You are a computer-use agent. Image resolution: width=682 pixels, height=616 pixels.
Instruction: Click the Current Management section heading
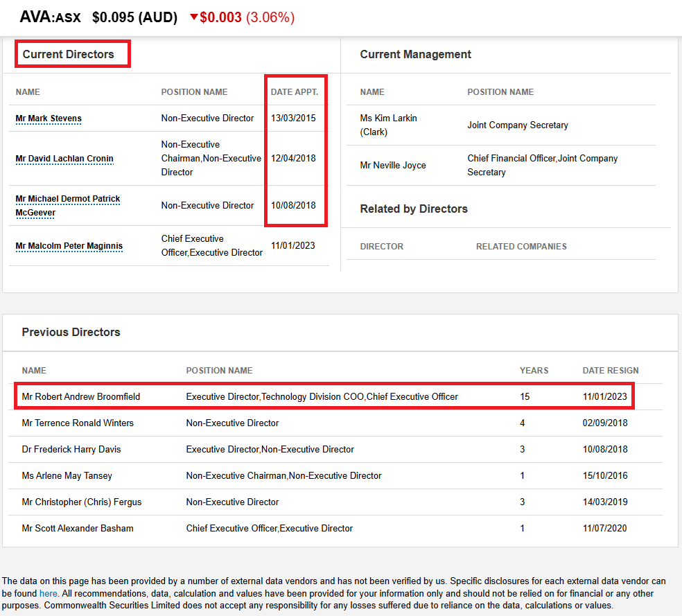(415, 54)
